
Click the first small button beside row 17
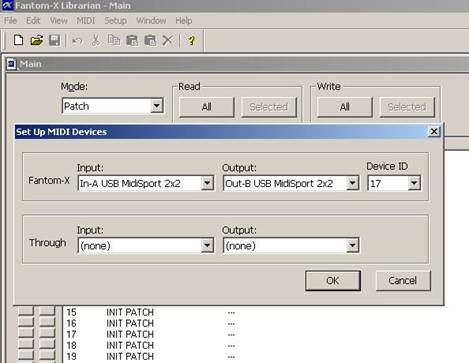click(x=26, y=333)
